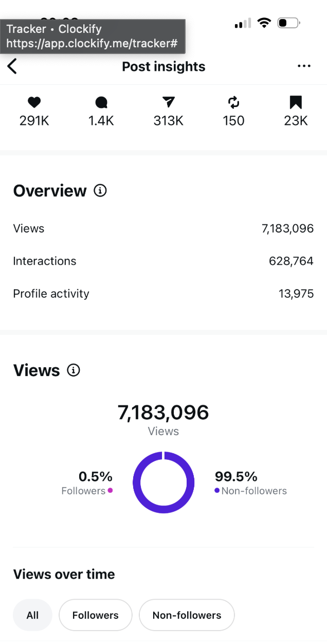The width and height of the screenshot is (327, 644).
Task: Tap the bookmark saves icon
Action: click(296, 103)
